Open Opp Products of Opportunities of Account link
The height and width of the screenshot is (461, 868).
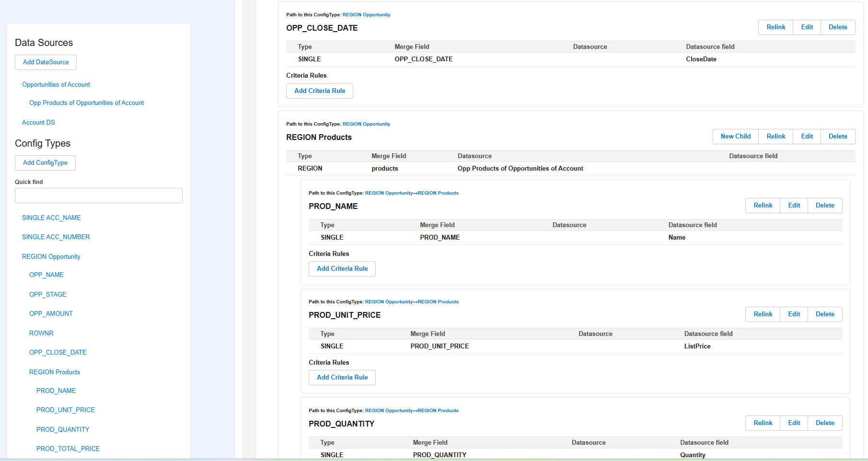[86, 103]
